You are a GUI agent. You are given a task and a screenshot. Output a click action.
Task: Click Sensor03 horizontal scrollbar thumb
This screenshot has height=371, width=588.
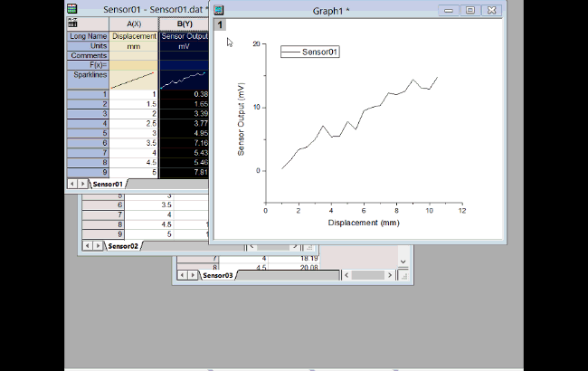[368, 275]
